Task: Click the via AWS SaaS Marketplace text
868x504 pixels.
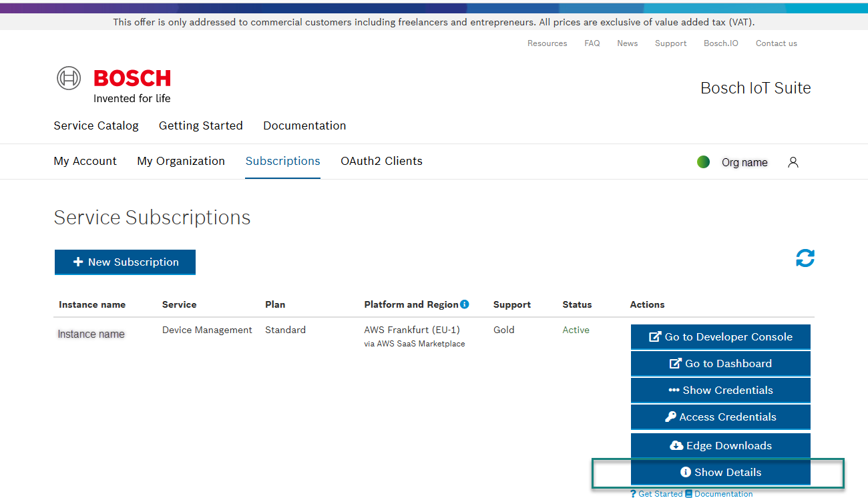Action: (415, 344)
